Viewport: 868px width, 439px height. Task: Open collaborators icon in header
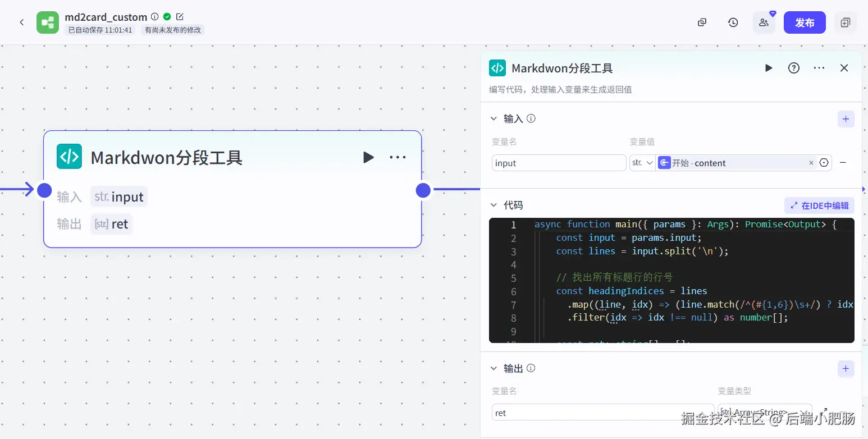[764, 22]
